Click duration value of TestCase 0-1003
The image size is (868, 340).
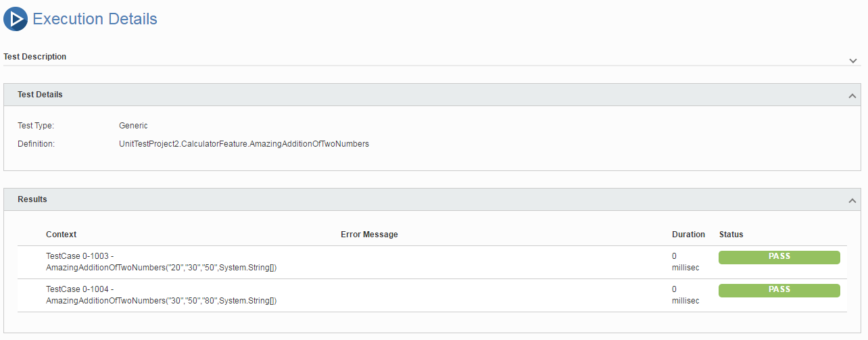click(x=685, y=262)
